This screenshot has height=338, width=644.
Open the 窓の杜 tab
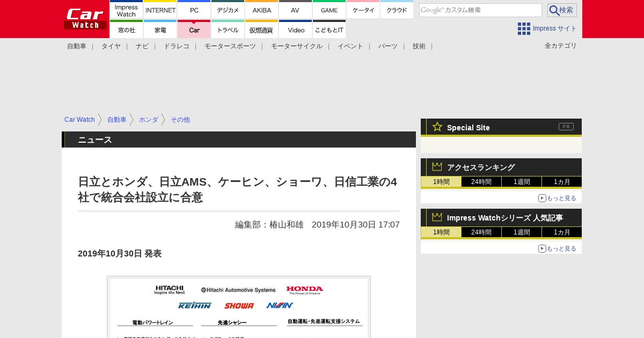127,29
